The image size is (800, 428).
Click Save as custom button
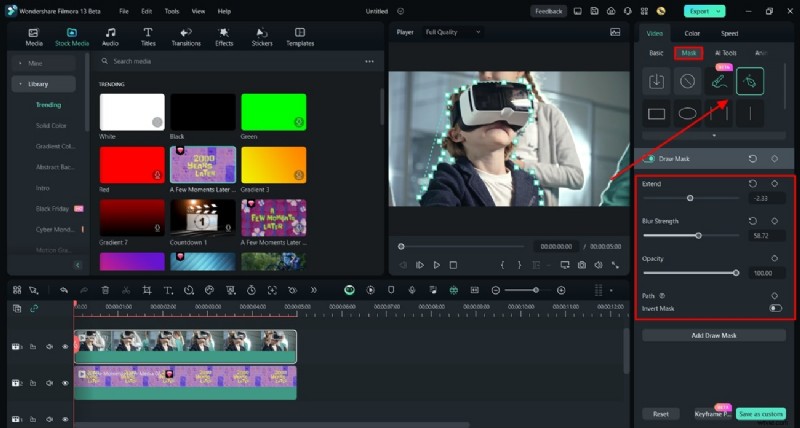761,414
